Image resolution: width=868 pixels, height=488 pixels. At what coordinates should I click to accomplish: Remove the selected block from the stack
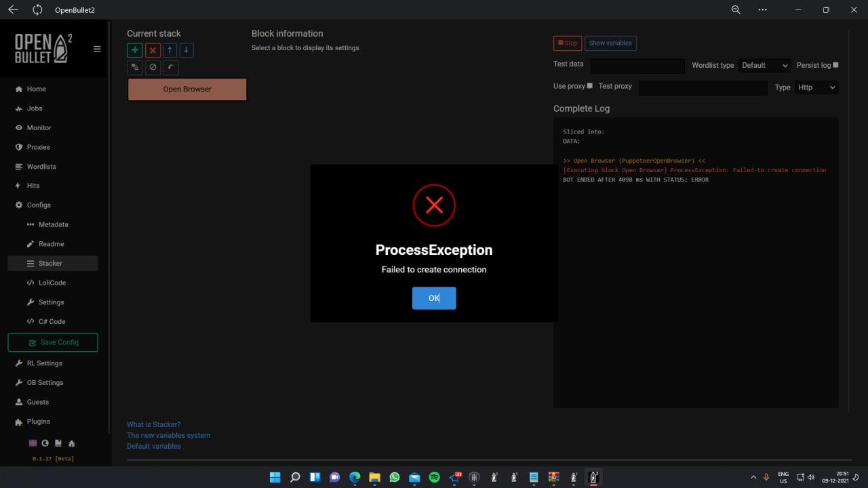[x=152, y=49]
